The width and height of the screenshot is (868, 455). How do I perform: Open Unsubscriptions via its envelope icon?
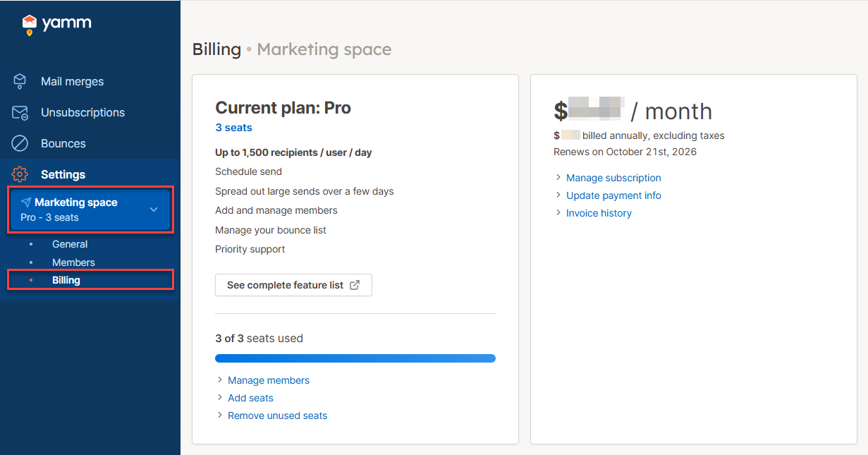click(20, 112)
